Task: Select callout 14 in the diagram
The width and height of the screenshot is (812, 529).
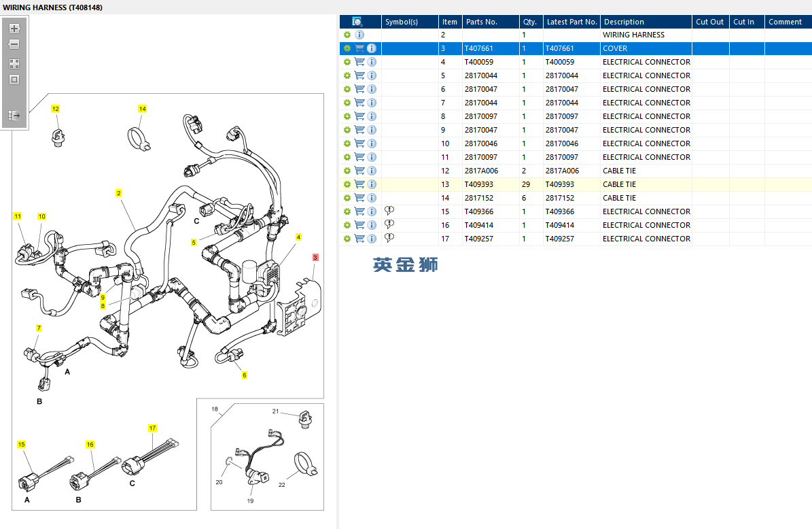Action: 143,109
